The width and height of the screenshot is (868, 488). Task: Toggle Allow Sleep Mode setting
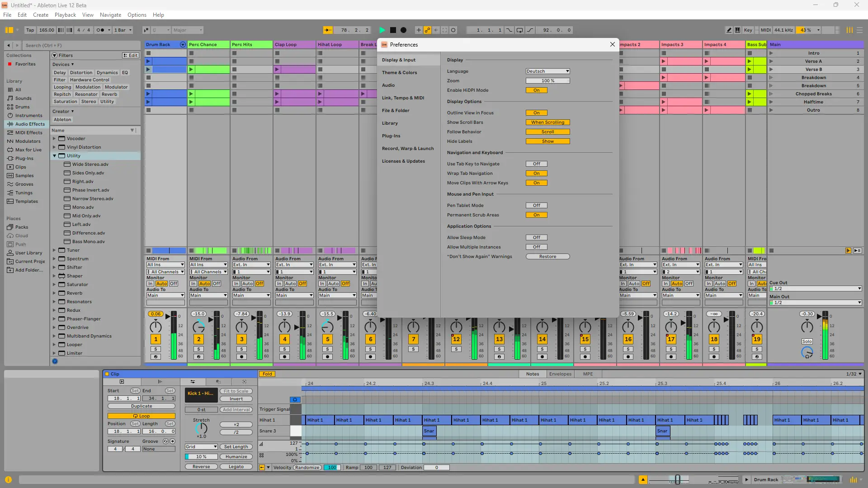536,238
